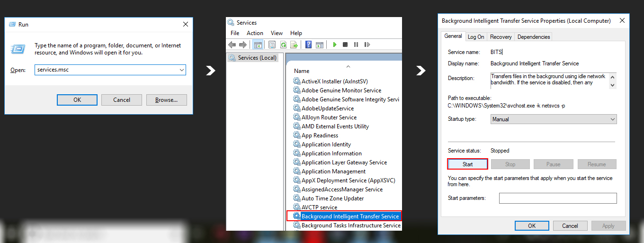Click the Start button under Service status

point(467,164)
